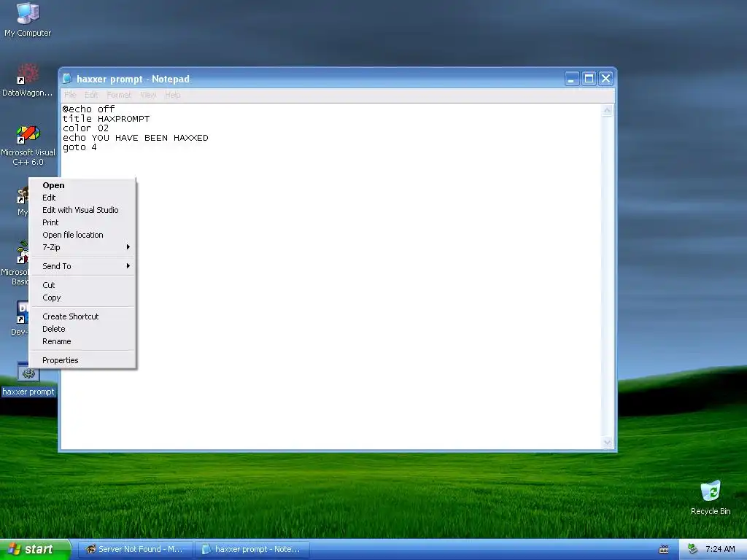
Task: Expand the 7-Zip submenu
Action: (82, 247)
